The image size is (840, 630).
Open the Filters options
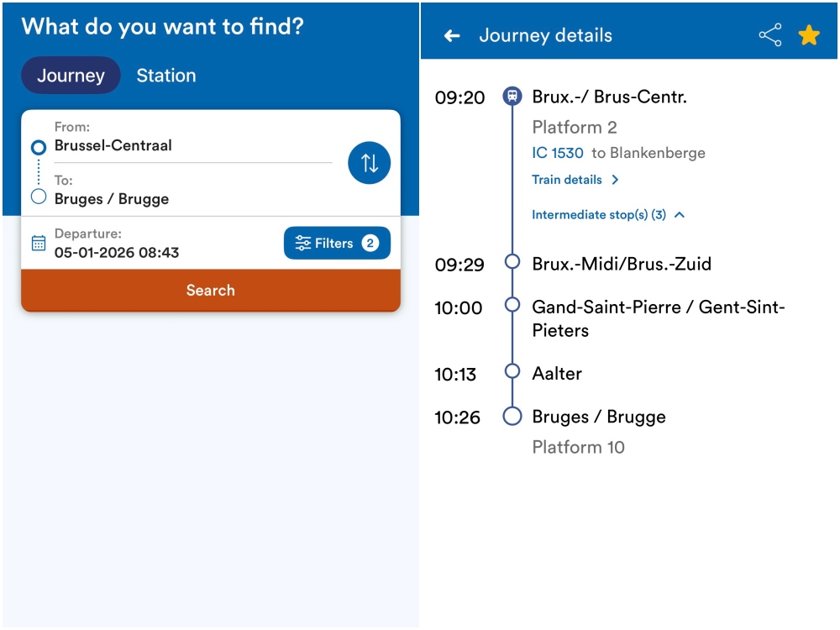(337, 244)
